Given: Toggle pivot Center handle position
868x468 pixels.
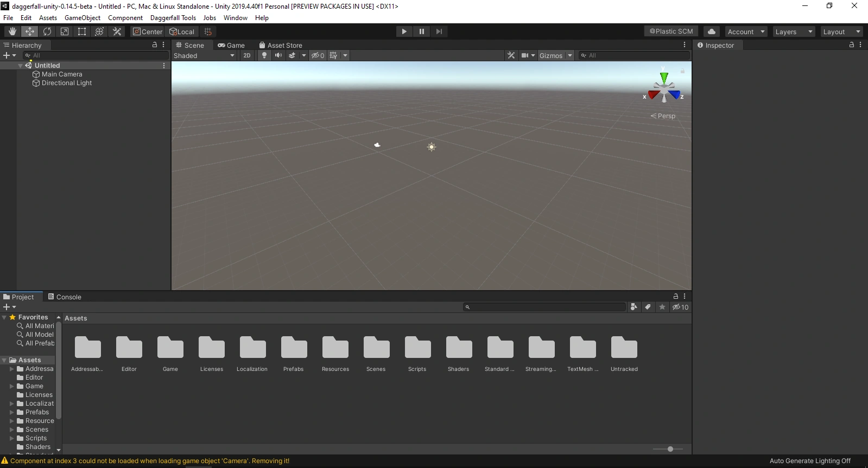Looking at the screenshot, I should 148,31.
